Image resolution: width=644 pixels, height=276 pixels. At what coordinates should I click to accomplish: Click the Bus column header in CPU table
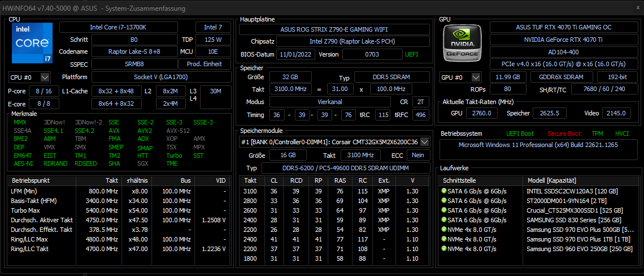173,180
